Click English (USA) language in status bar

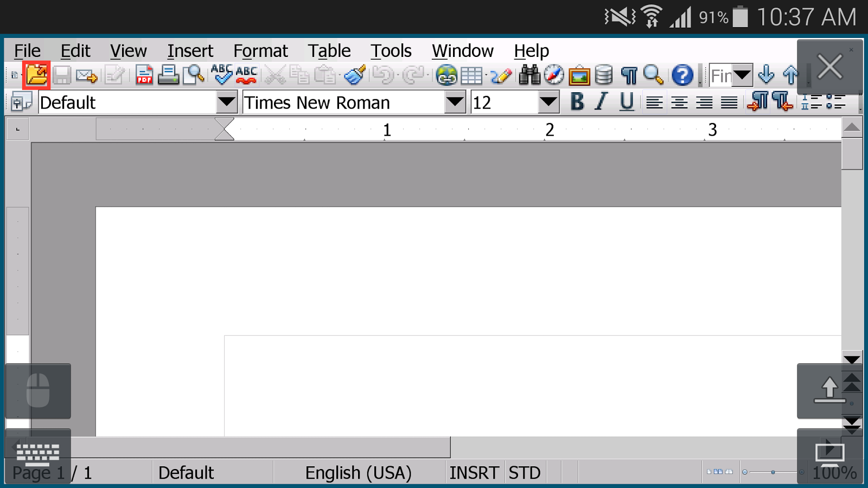point(359,473)
